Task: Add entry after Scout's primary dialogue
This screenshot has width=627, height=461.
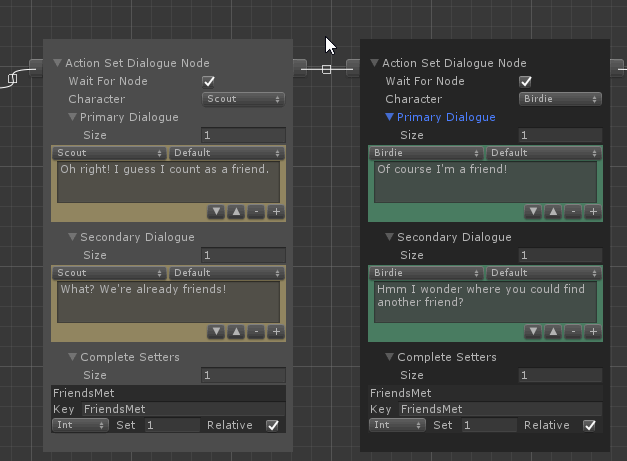Action: (276, 212)
